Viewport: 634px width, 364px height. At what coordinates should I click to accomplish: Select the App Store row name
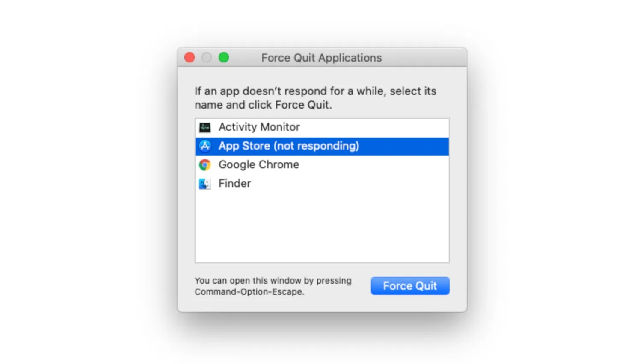(244, 146)
